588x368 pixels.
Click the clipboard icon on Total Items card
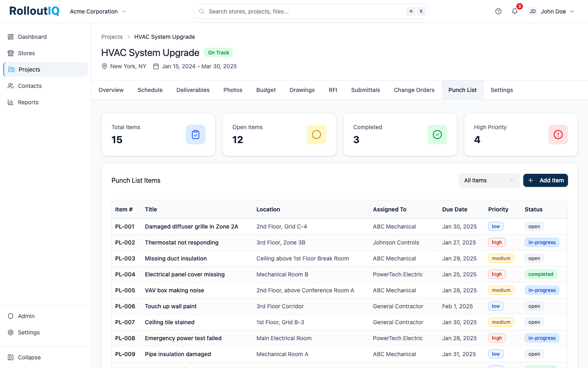[x=196, y=135]
